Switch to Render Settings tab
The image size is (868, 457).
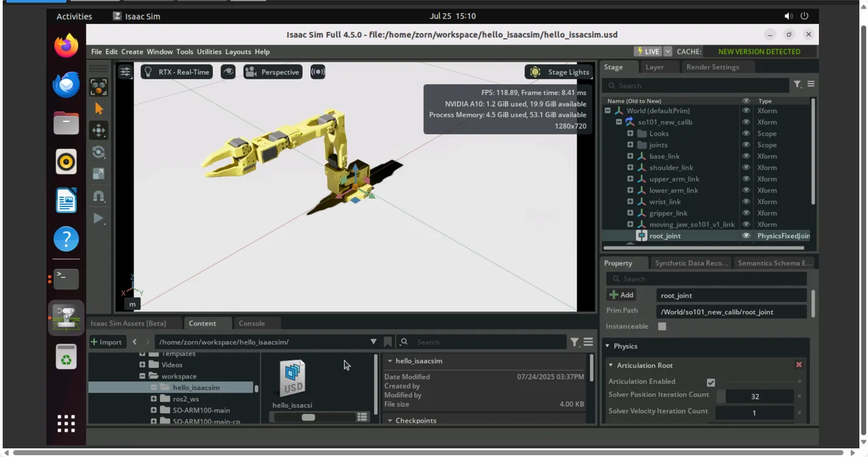click(x=712, y=67)
